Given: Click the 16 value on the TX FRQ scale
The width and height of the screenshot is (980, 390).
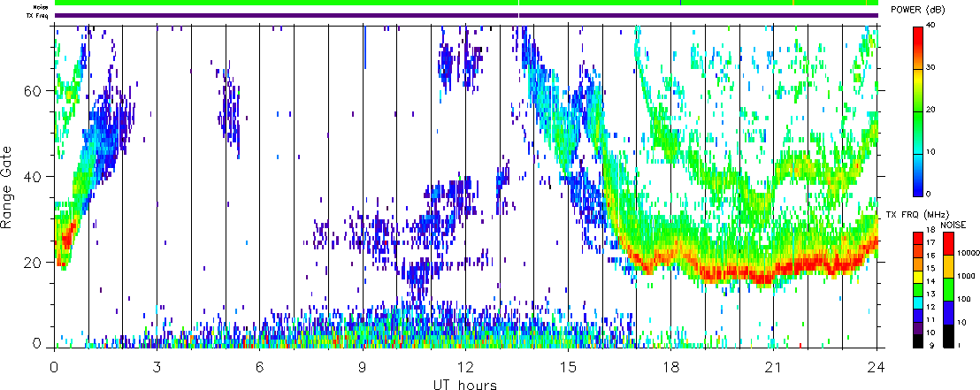Looking at the screenshot, I should [930, 256].
